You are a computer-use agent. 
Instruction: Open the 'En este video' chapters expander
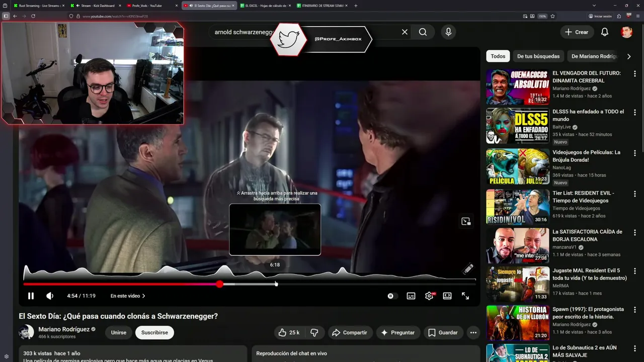pyautogui.click(x=128, y=296)
